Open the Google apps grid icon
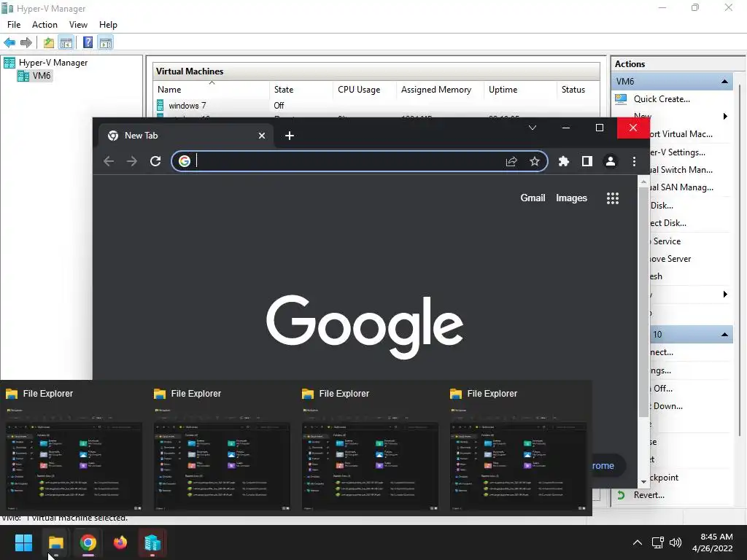This screenshot has height=560, width=747. click(613, 198)
